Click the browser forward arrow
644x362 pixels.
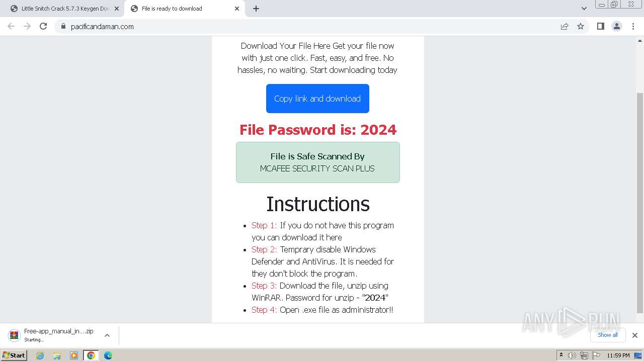click(x=27, y=26)
